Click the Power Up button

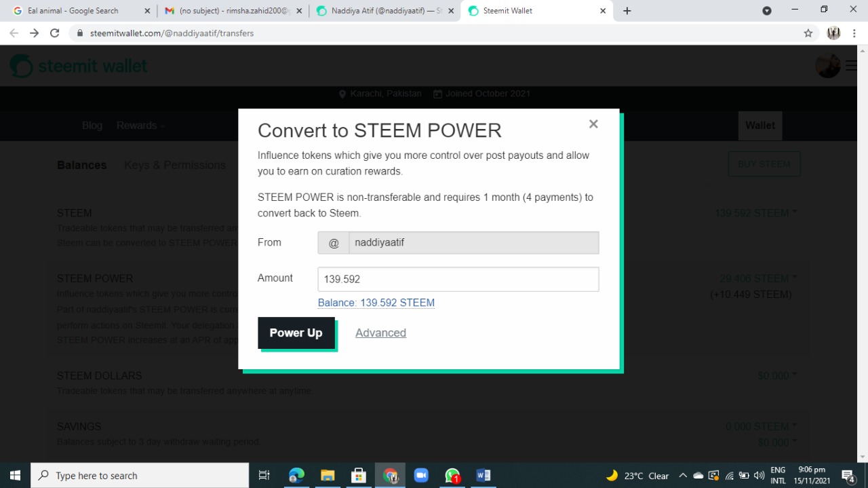[296, 333]
